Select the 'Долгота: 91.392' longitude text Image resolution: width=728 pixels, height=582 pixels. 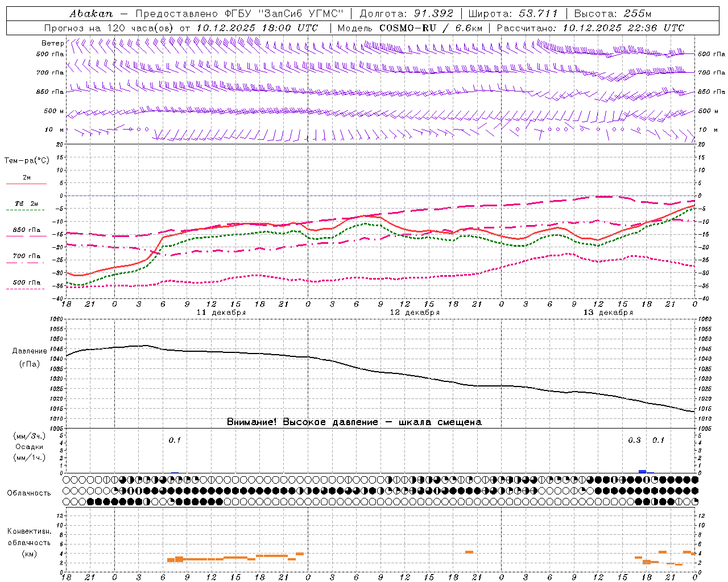(x=407, y=13)
